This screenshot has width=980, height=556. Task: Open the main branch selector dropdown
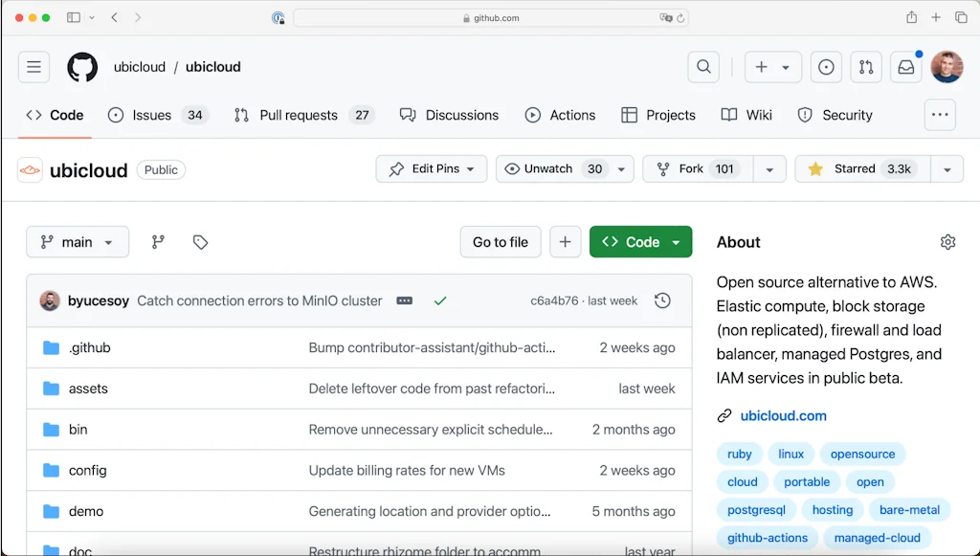[78, 242]
